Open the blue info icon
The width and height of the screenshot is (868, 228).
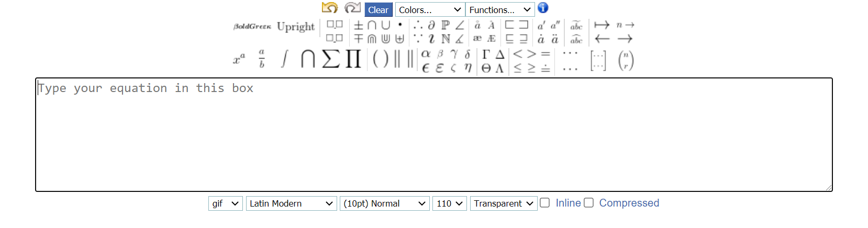click(x=543, y=8)
